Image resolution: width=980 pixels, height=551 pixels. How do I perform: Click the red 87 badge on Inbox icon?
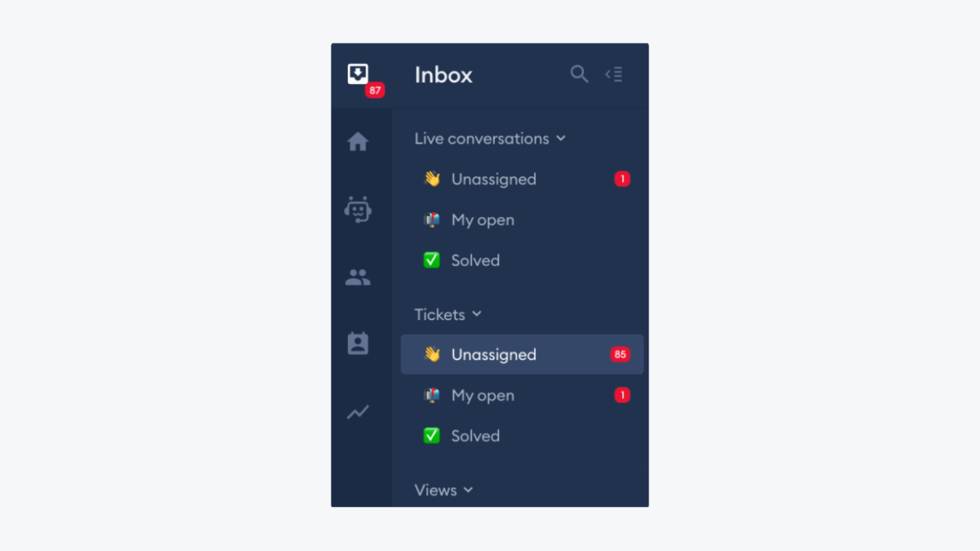coord(375,91)
